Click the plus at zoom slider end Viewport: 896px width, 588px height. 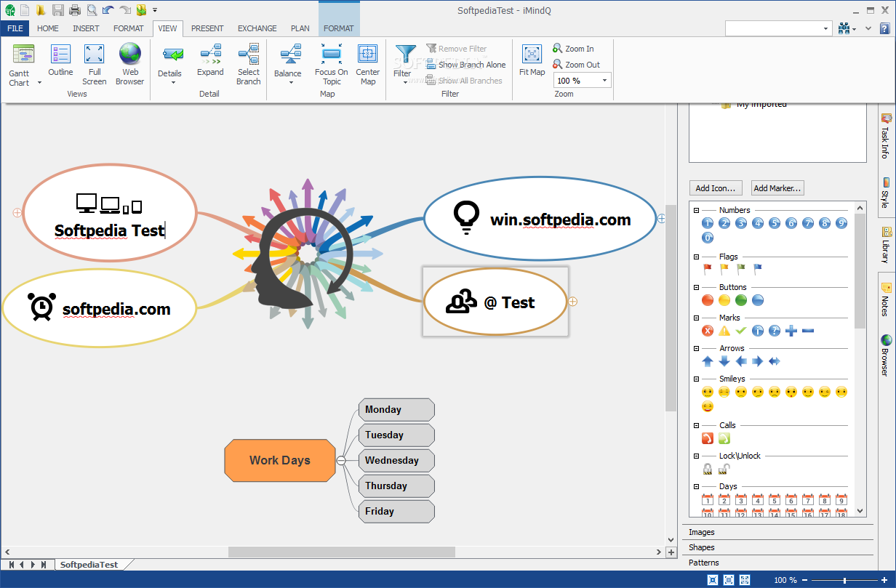click(x=883, y=580)
